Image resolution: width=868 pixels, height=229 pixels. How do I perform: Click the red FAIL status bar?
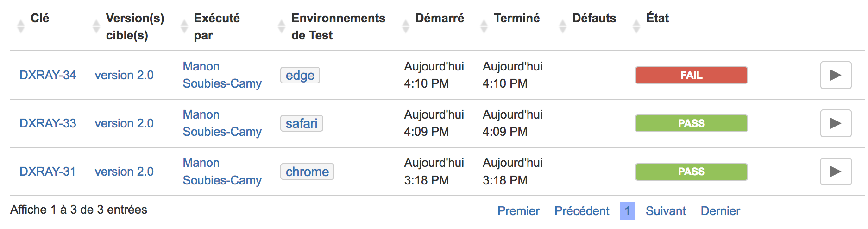point(691,75)
